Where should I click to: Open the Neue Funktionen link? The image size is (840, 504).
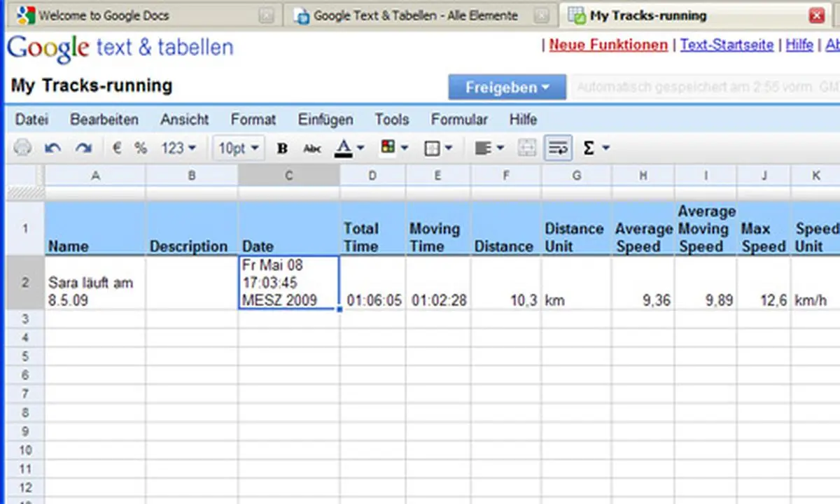pyautogui.click(x=608, y=45)
